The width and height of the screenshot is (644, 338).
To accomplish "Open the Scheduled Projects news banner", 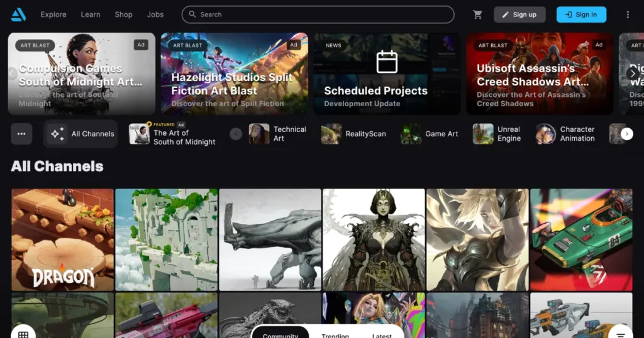I will pos(387,74).
